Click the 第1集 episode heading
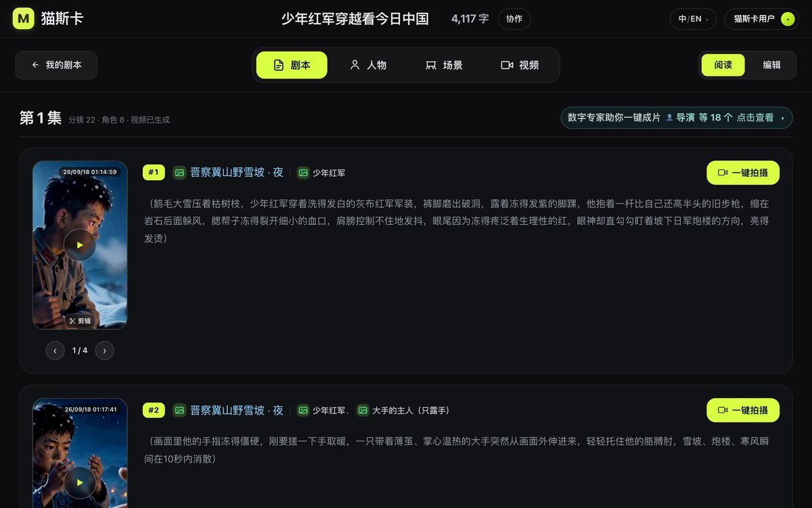 tap(41, 118)
